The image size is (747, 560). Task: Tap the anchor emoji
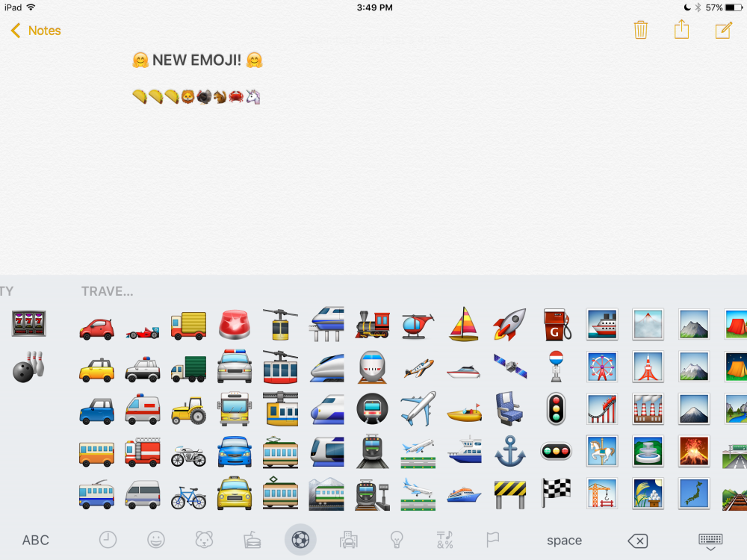point(510,452)
